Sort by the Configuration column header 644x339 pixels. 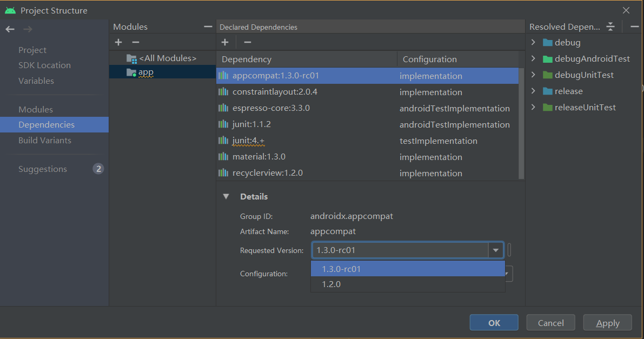pyautogui.click(x=458, y=59)
